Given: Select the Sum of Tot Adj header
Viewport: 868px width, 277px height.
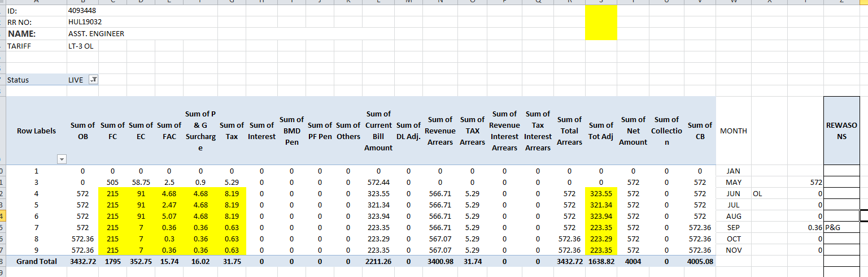Looking at the screenshot, I should pyautogui.click(x=601, y=131).
